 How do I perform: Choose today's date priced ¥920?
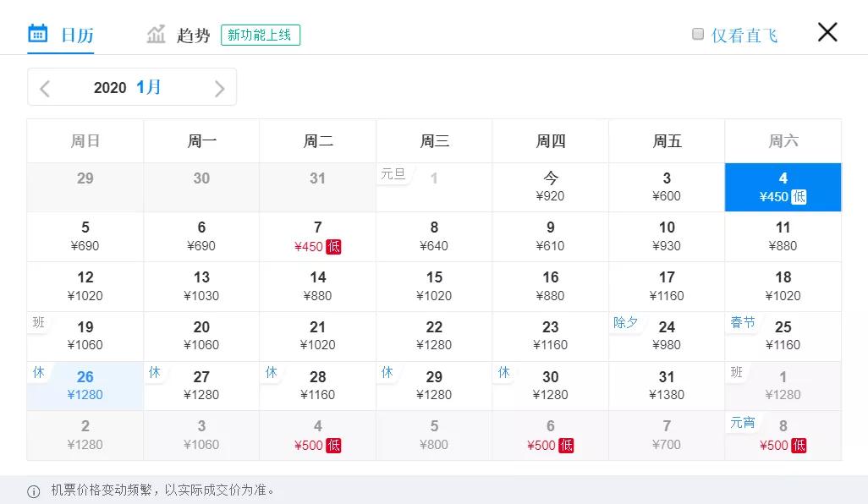click(550, 187)
